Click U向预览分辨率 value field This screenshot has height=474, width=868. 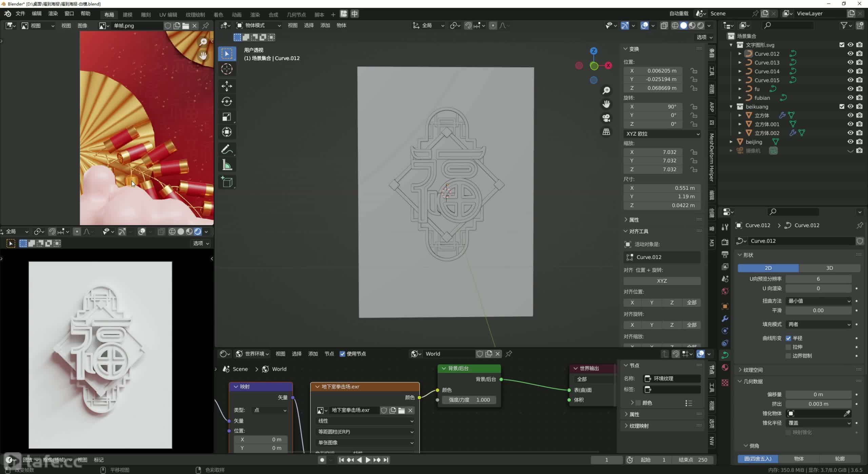point(818,279)
